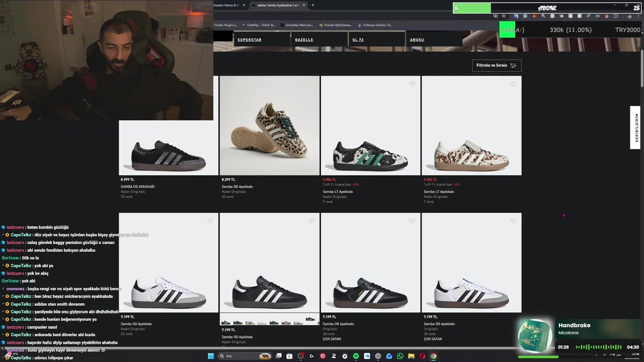Toggle heart on black suede ÇOK SATAN Samba
This screenshot has height=362, width=644.
[x=412, y=221]
